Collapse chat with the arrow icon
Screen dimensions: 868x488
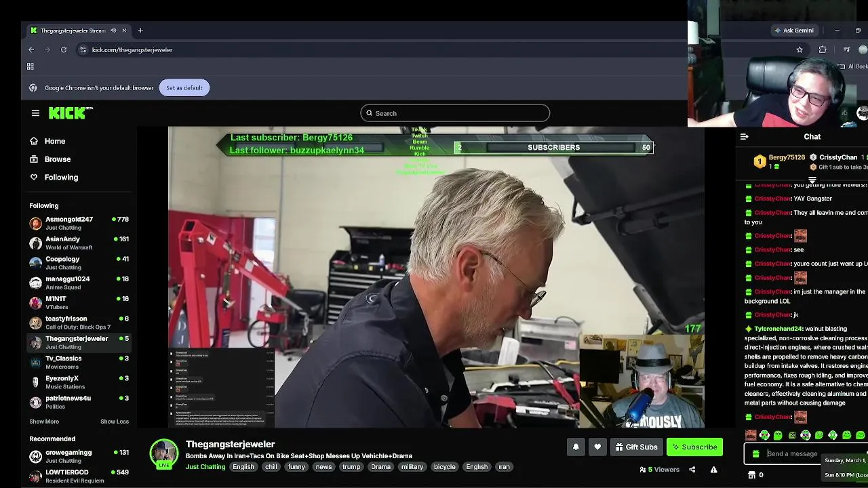tap(745, 137)
